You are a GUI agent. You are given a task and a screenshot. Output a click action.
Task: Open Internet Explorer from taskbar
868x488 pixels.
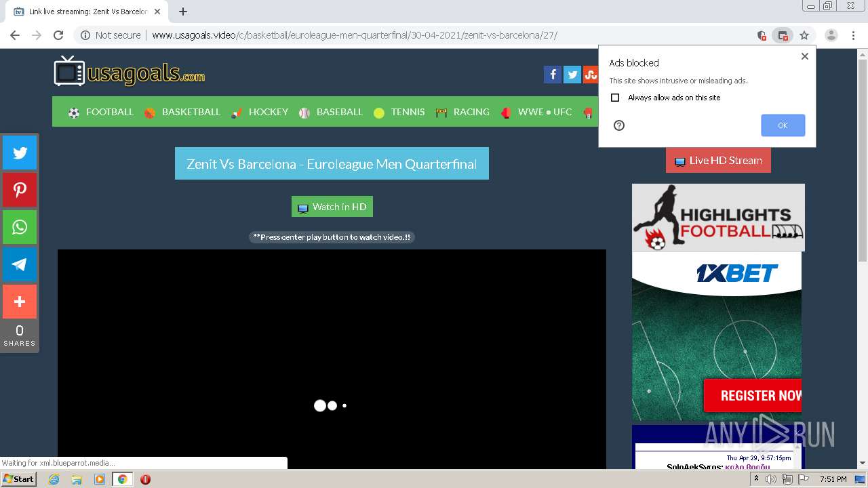pos(54,479)
